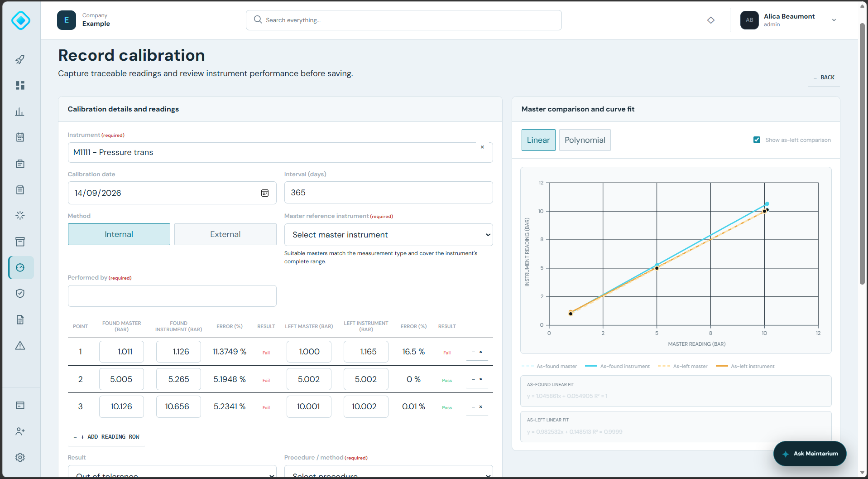Add a reading row

107,437
